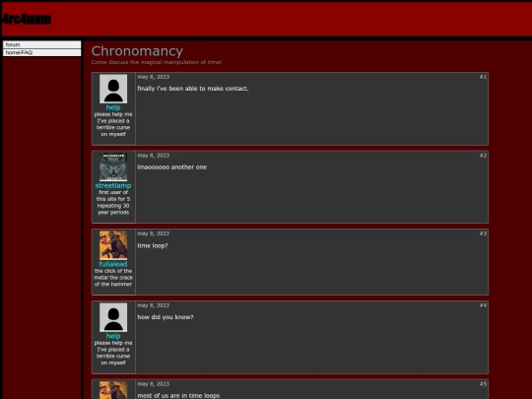Click post number #1 permalink
This screenshot has width=532, height=399.
[483, 77]
